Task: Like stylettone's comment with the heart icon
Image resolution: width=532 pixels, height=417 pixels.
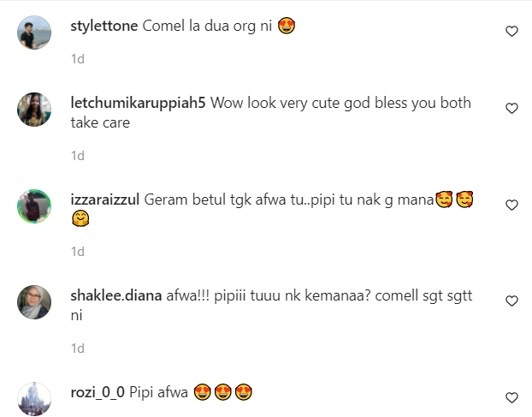Action: tap(511, 31)
